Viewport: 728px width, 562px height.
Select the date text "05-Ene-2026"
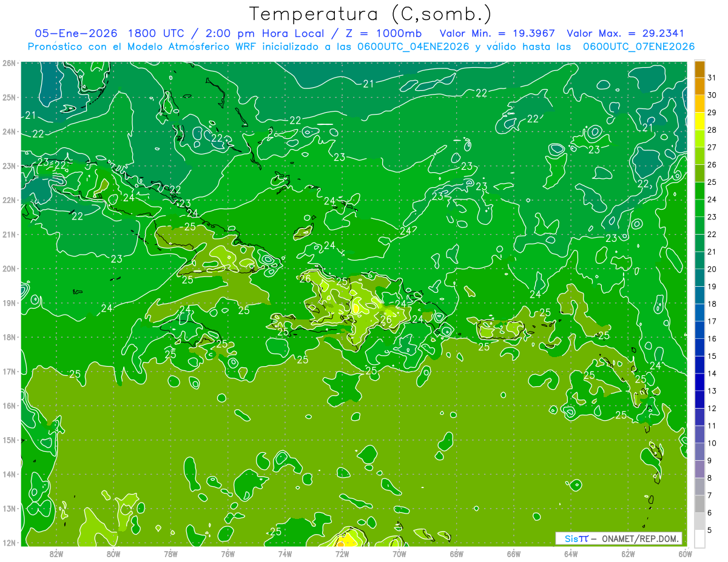pos(76,33)
